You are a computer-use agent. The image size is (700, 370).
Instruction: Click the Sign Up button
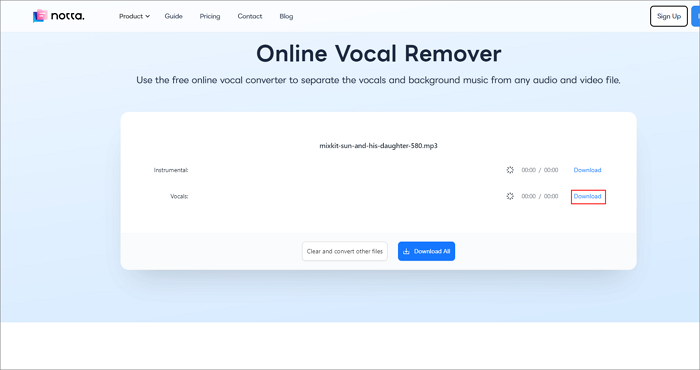(x=668, y=16)
